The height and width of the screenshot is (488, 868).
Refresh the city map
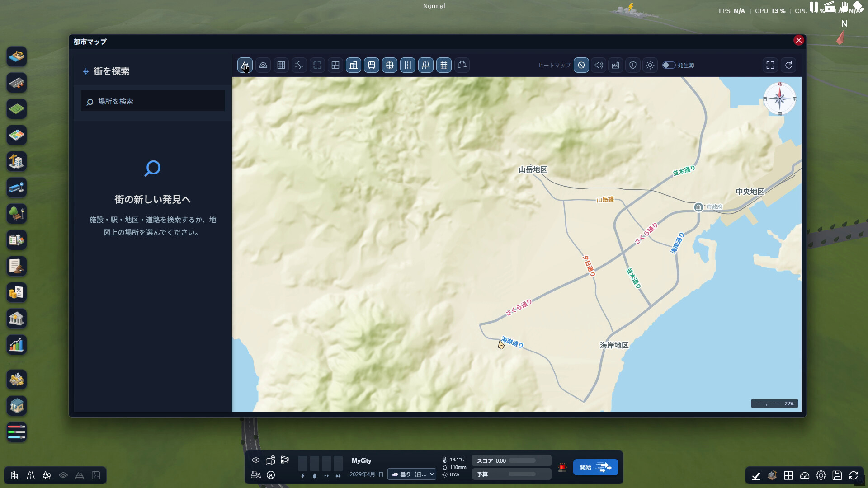[788, 65]
